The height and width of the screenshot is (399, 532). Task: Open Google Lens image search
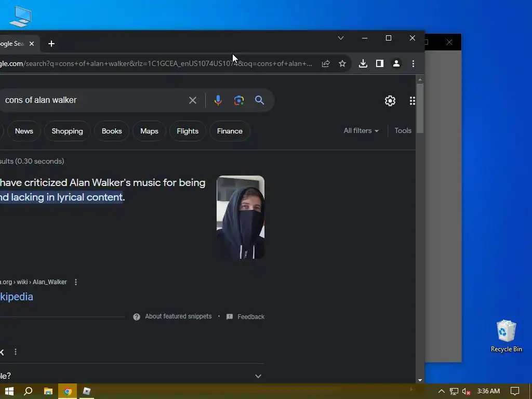(239, 100)
